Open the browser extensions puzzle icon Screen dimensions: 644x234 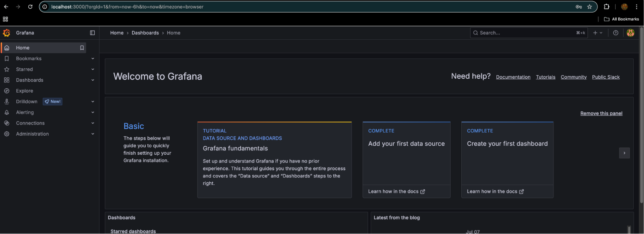(607, 7)
